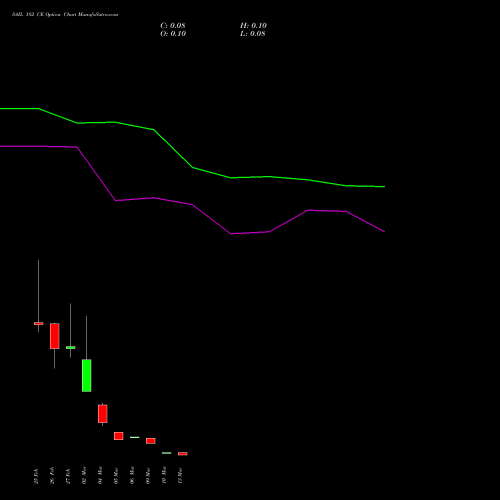Click the large red candle for 26 Feb
The width and height of the screenshot is (500, 500).
click(55, 336)
